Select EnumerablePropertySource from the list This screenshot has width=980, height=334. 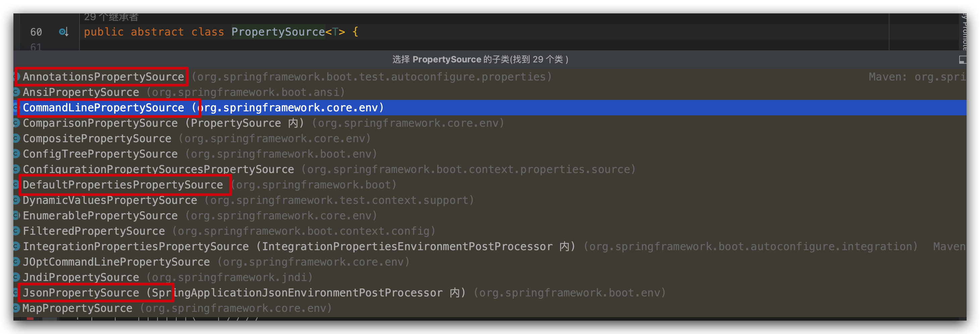[x=100, y=215]
